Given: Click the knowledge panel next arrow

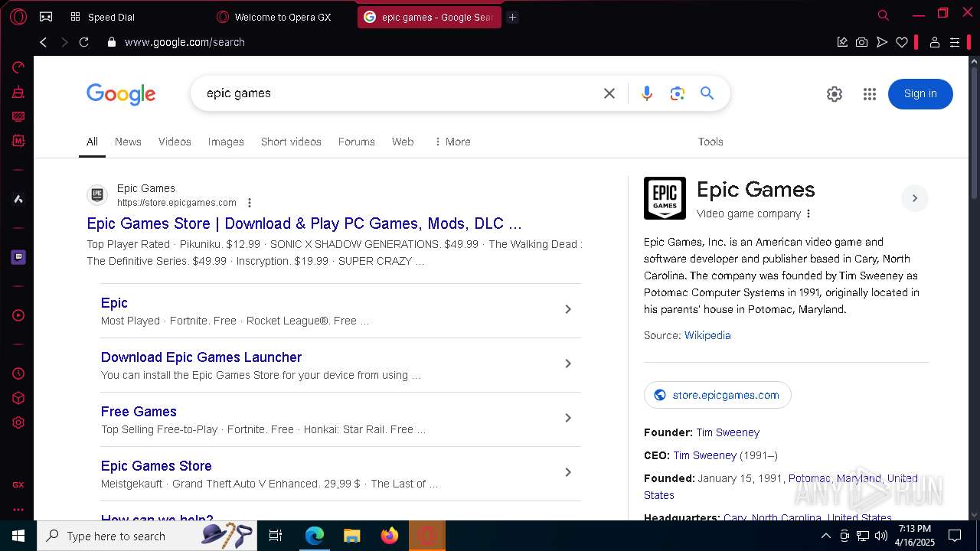Looking at the screenshot, I should (x=915, y=198).
